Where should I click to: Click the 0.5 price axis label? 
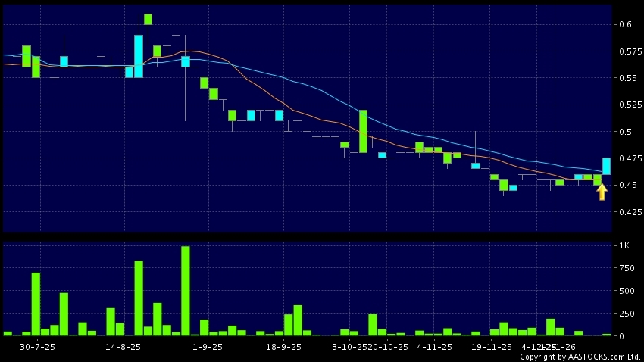tap(626, 132)
